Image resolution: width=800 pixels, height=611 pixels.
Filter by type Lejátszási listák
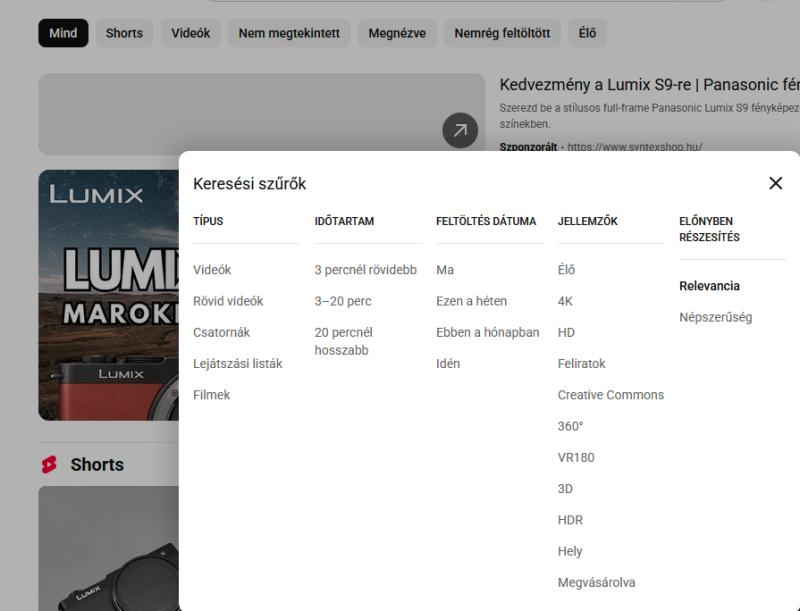(x=238, y=364)
